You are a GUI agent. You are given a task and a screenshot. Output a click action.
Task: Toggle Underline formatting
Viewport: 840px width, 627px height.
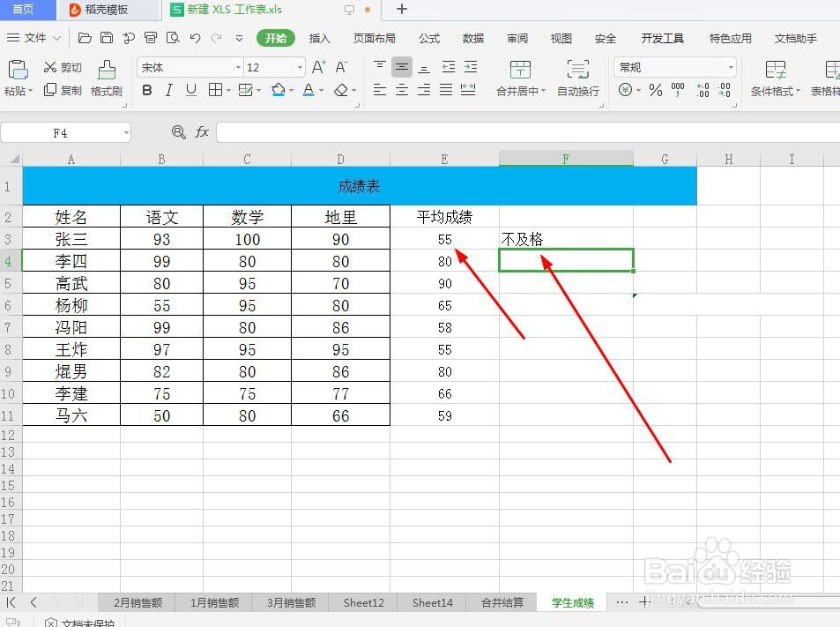(192, 89)
